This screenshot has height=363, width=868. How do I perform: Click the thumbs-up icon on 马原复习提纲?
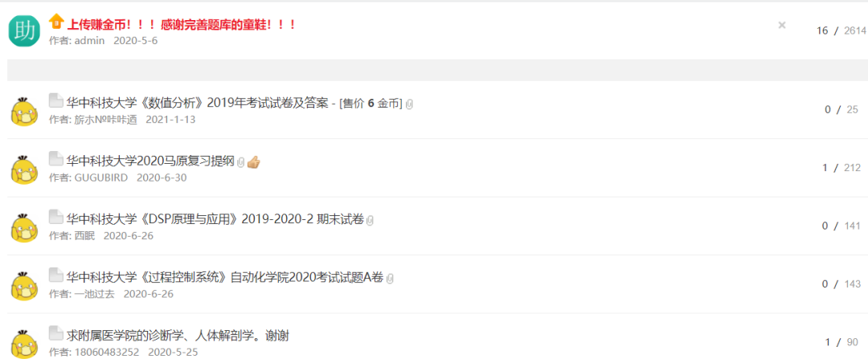pos(253,162)
